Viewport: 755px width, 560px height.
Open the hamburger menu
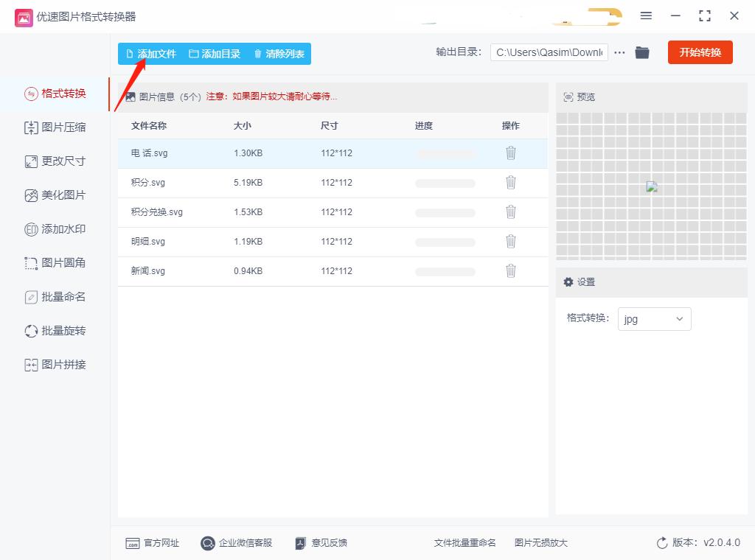pos(646,16)
